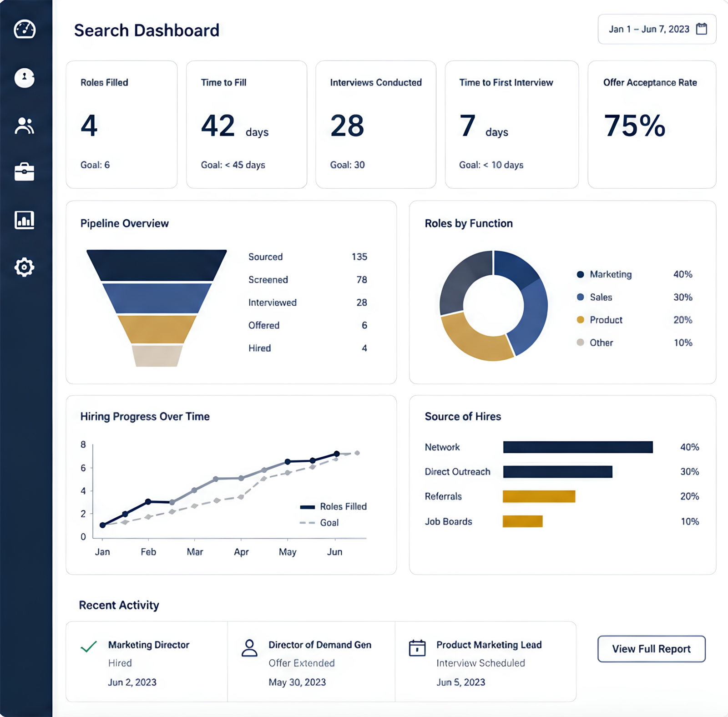Click the February Roles Filled data point
This screenshot has height=717, width=728.
[x=148, y=502]
